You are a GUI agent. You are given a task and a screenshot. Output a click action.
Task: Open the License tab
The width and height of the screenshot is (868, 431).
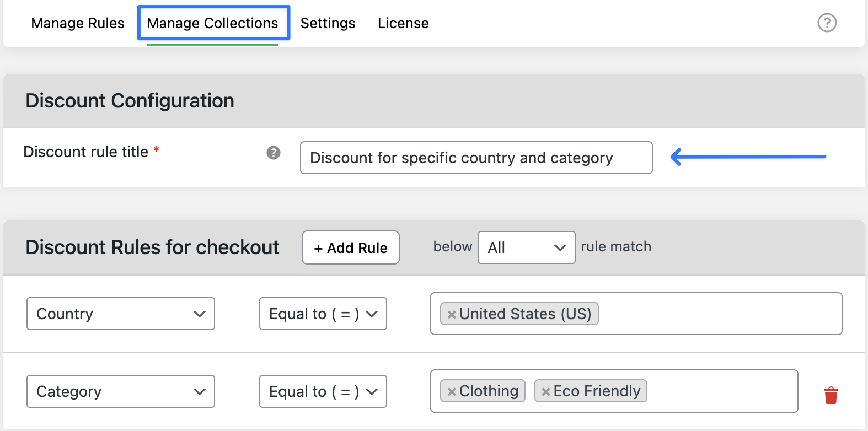point(403,23)
